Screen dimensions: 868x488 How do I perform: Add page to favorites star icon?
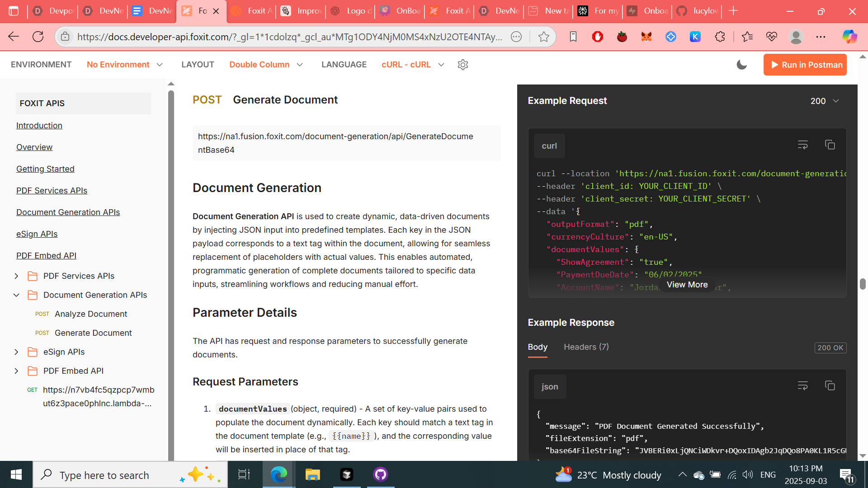click(x=543, y=37)
